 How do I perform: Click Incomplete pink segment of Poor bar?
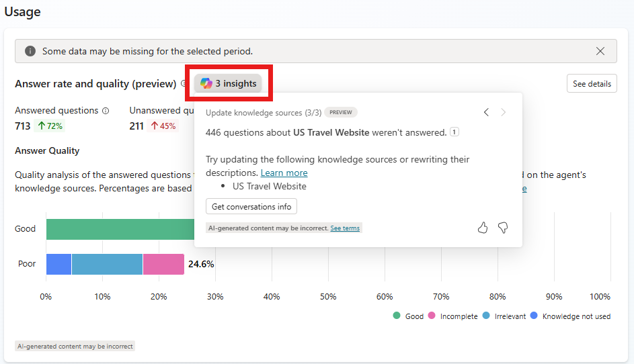coord(163,264)
